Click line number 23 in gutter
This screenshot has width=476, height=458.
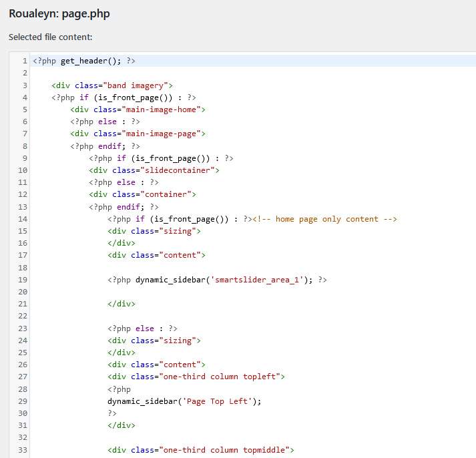[x=23, y=328]
